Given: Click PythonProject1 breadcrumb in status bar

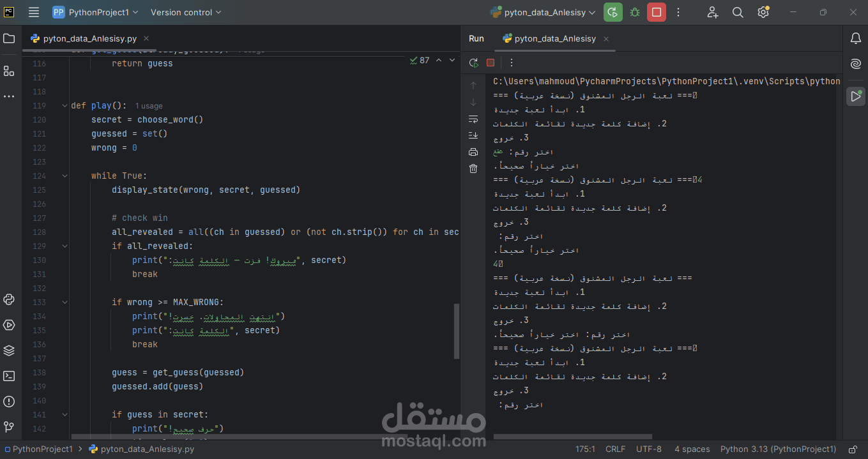Looking at the screenshot, I should point(39,449).
